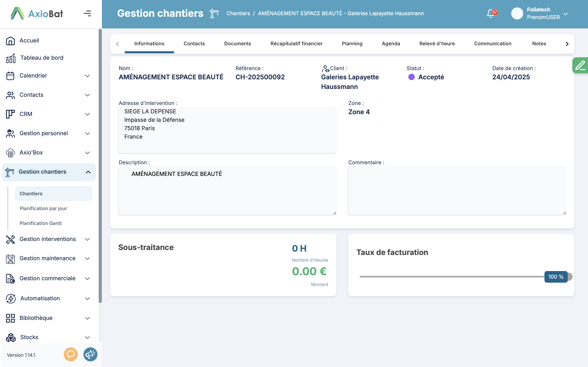Click the Tableau de bord chart icon
Image resolution: width=588 pixels, height=367 pixels.
click(11, 58)
